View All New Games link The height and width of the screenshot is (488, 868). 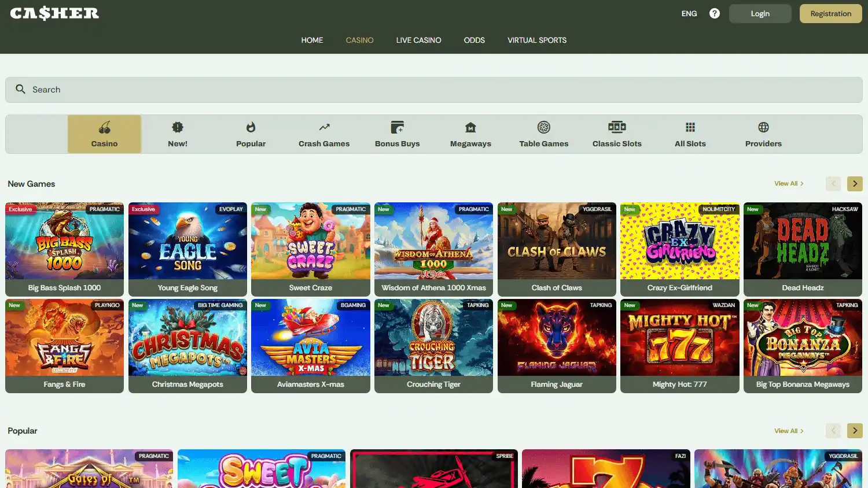click(789, 183)
